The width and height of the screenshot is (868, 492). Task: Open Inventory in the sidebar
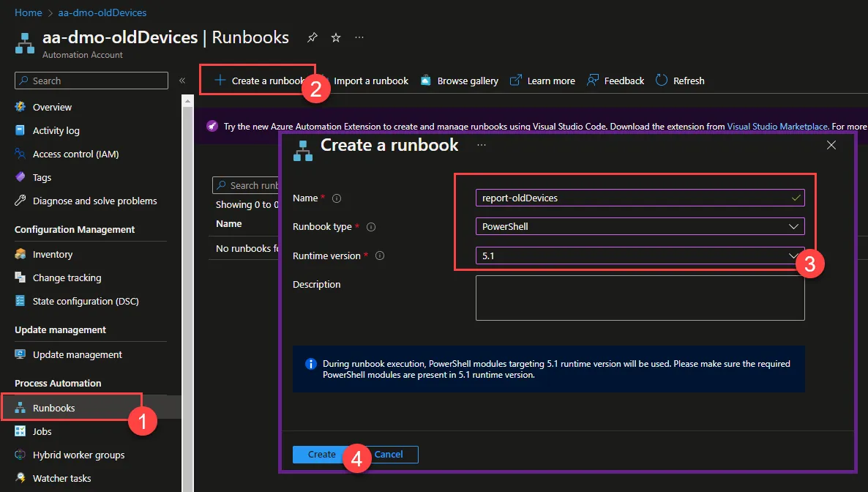click(53, 254)
